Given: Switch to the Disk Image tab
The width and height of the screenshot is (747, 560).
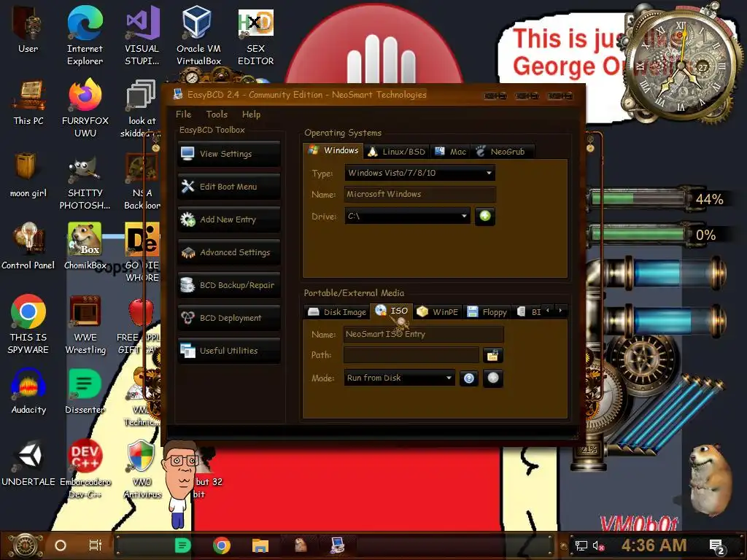Looking at the screenshot, I should coord(337,312).
